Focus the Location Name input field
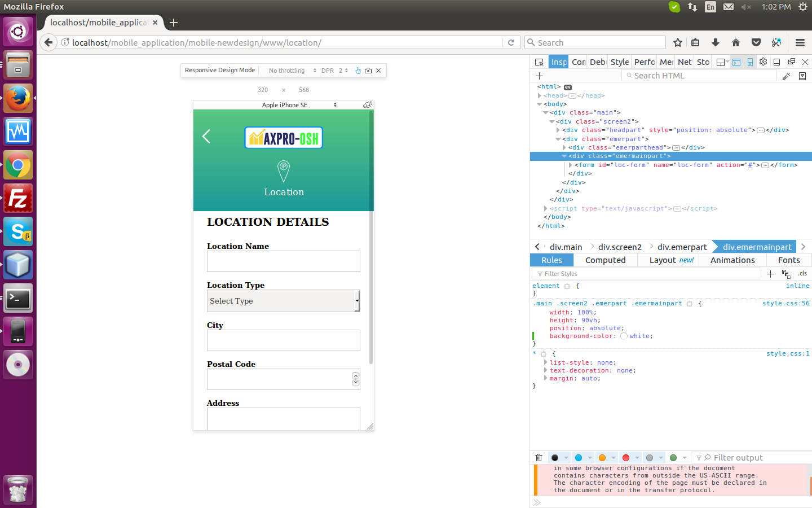The image size is (812, 508). pyautogui.click(x=284, y=261)
